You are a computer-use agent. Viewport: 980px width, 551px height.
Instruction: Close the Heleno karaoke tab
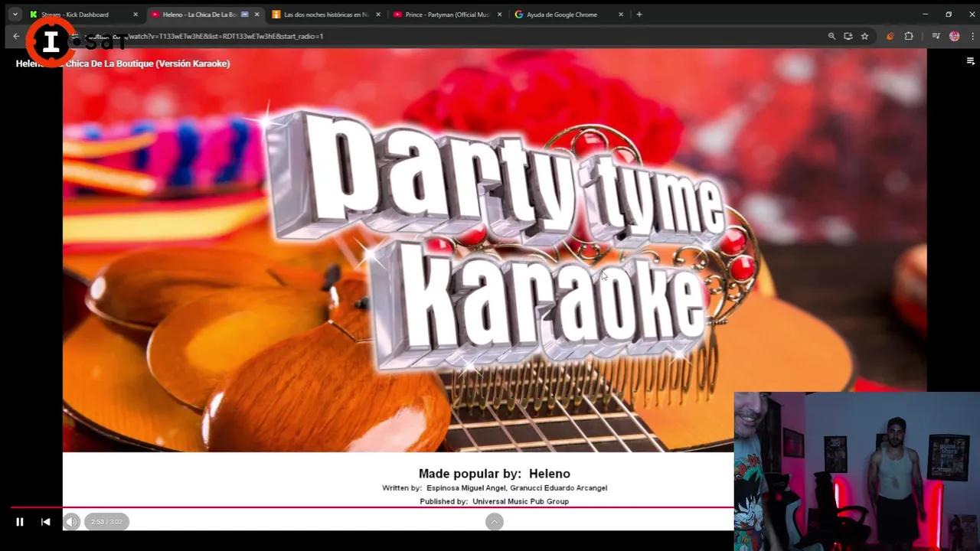256,15
